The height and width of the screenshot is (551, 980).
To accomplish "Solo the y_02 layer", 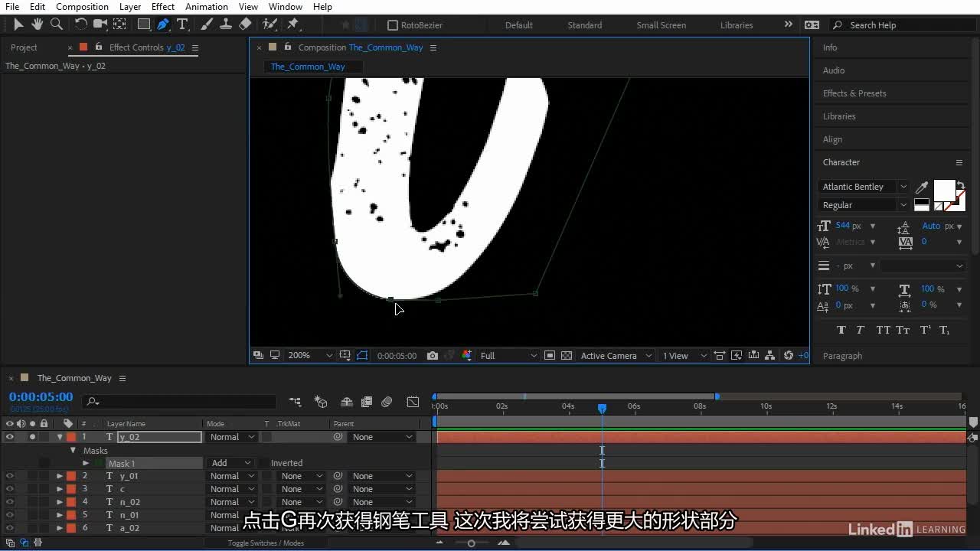I will [32, 437].
